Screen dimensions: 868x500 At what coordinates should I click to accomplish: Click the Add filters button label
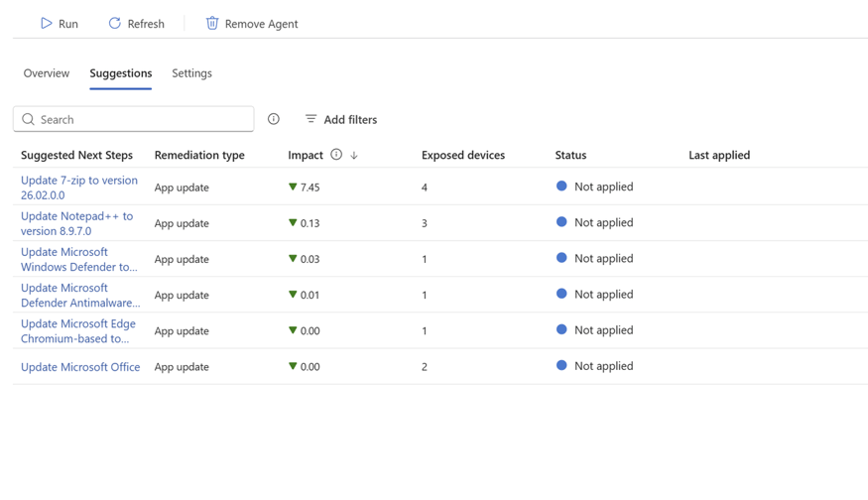[350, 120]
